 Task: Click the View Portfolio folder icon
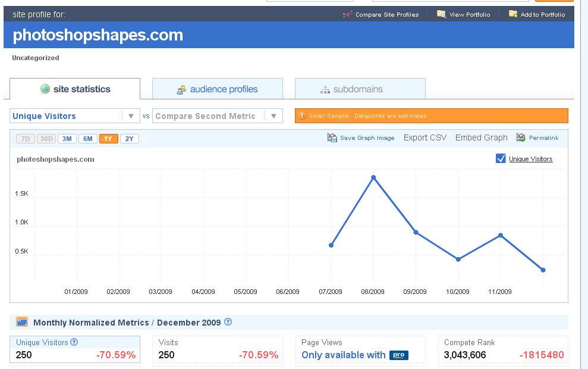click(x=441, y=14)
